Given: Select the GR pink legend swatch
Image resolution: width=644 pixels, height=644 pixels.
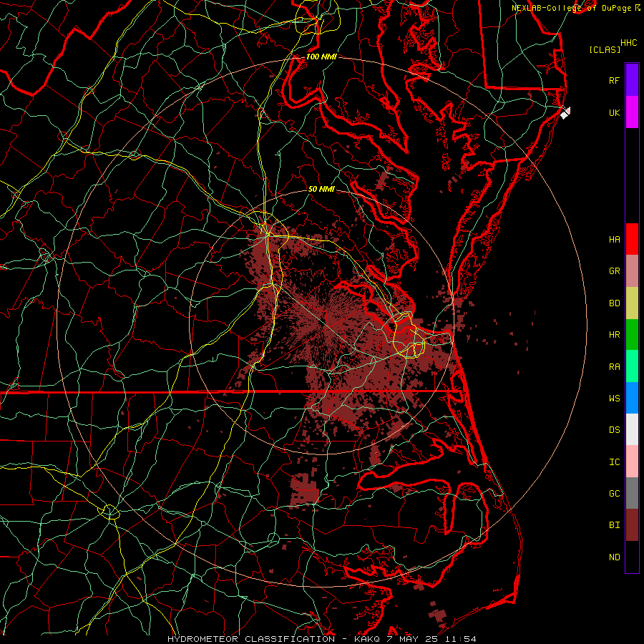Looking at the screenshot, I should 632,271.
